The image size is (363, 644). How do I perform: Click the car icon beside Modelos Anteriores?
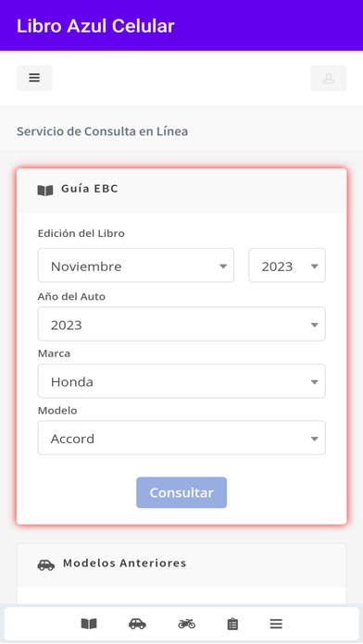(46, 564)
